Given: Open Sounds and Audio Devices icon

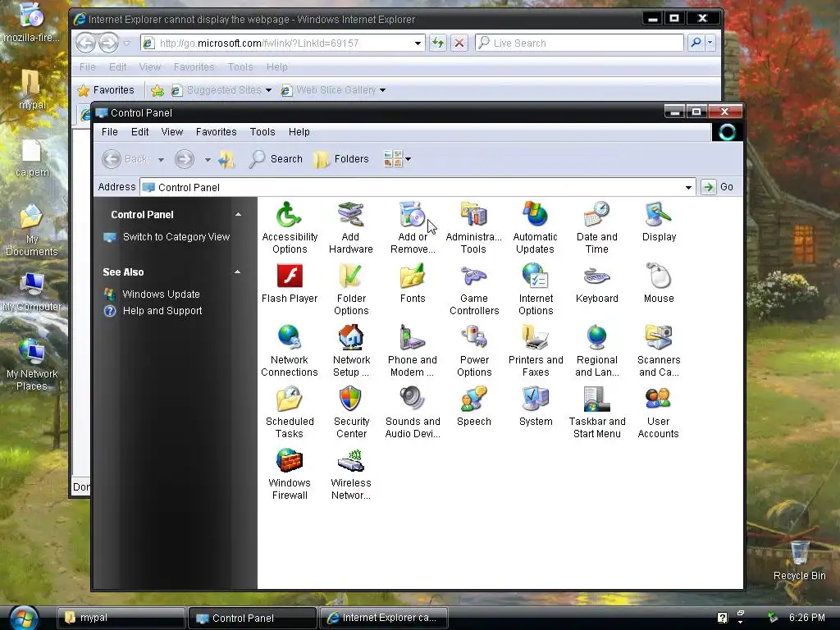Looking at the screenshot, I should [x=413, y=412].
